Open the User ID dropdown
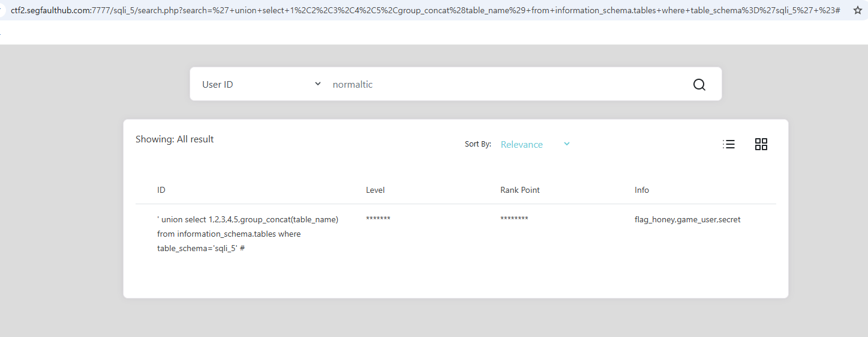The image size is (868, 337). 262,85
